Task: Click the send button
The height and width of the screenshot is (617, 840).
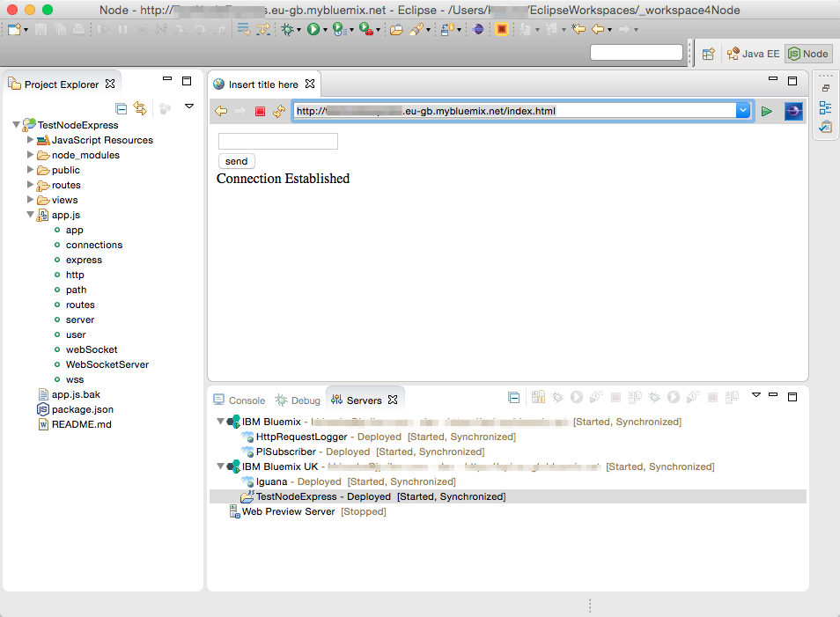Action: pyautogui.click(x=236, y=161)
